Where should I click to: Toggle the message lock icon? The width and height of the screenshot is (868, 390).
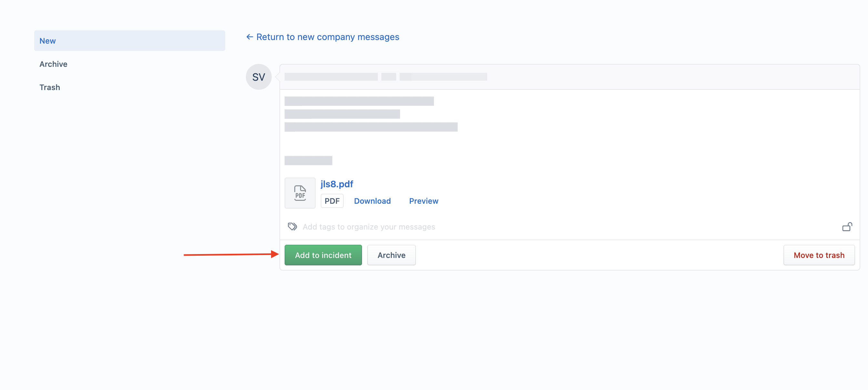click(847, 227)
